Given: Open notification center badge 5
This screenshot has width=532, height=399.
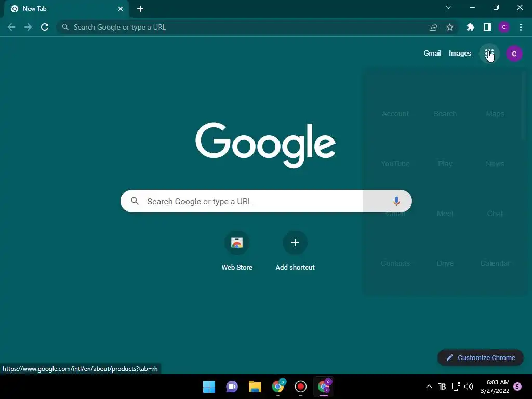Looking at the screenshot, I should tap(517, 387).
